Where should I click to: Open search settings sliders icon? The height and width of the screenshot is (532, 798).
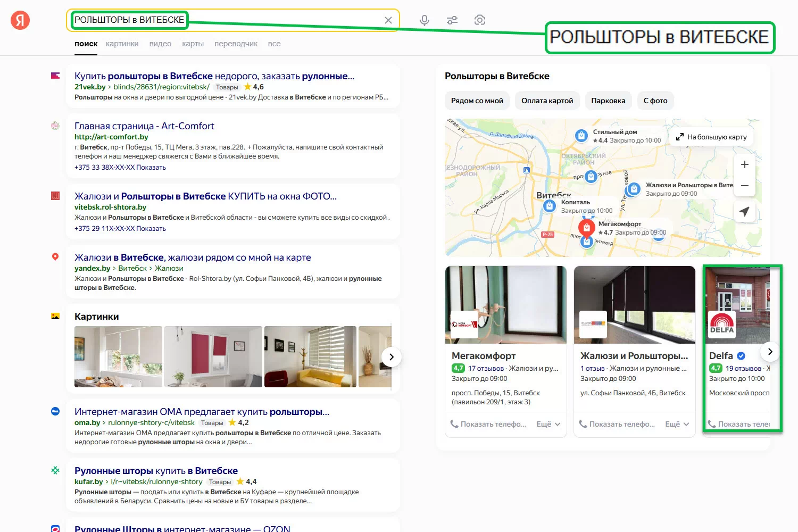click(452, 20)
